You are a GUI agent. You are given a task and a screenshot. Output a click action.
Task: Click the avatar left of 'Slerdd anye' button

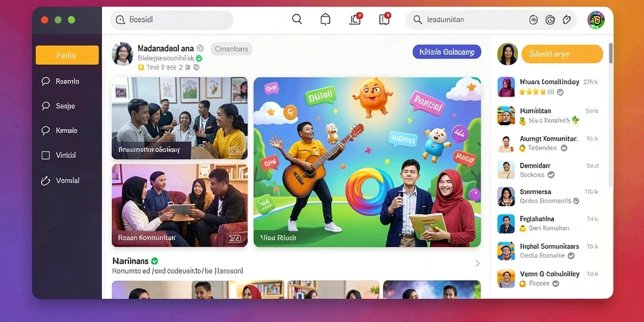pos(508,54)
